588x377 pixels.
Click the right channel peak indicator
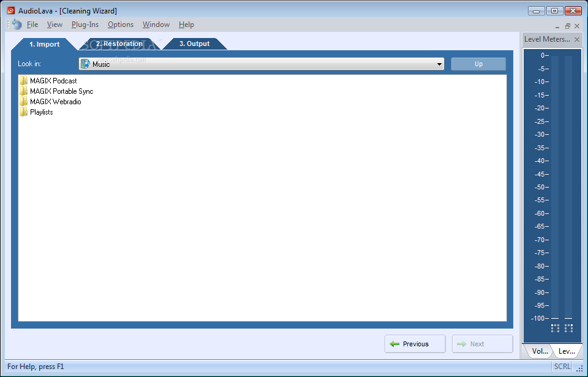pos(568,328)
